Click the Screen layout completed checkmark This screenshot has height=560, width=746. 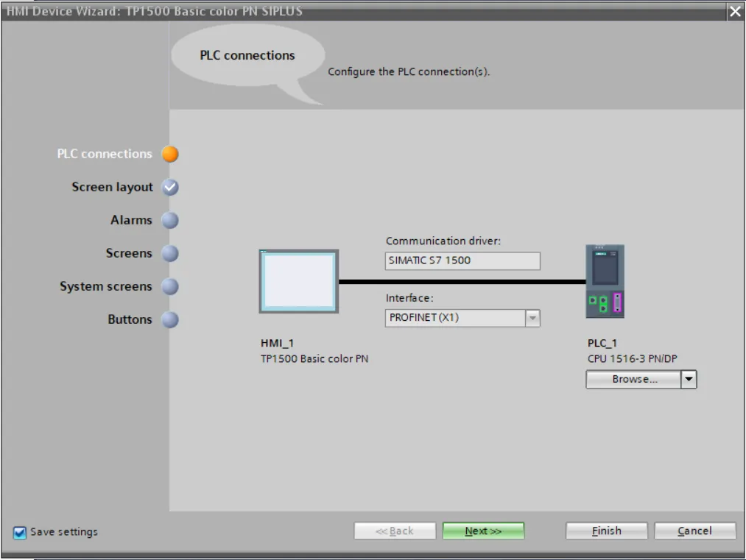point(169,187)
